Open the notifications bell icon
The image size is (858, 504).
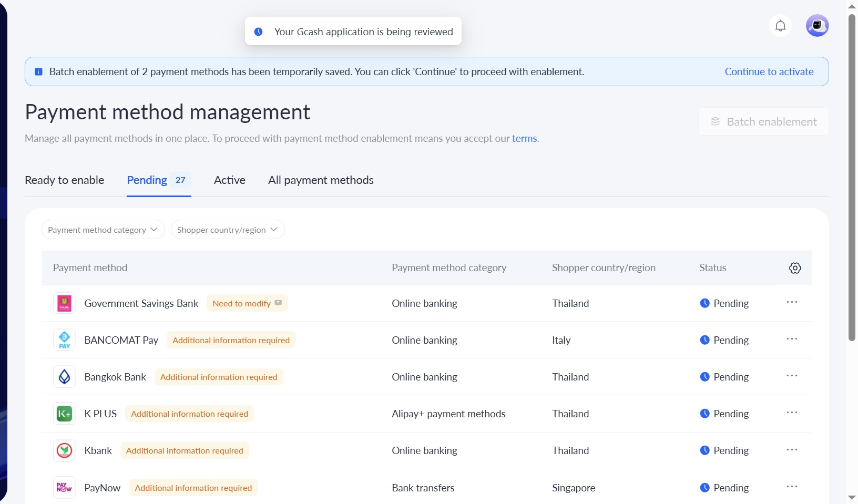point(780,25)
